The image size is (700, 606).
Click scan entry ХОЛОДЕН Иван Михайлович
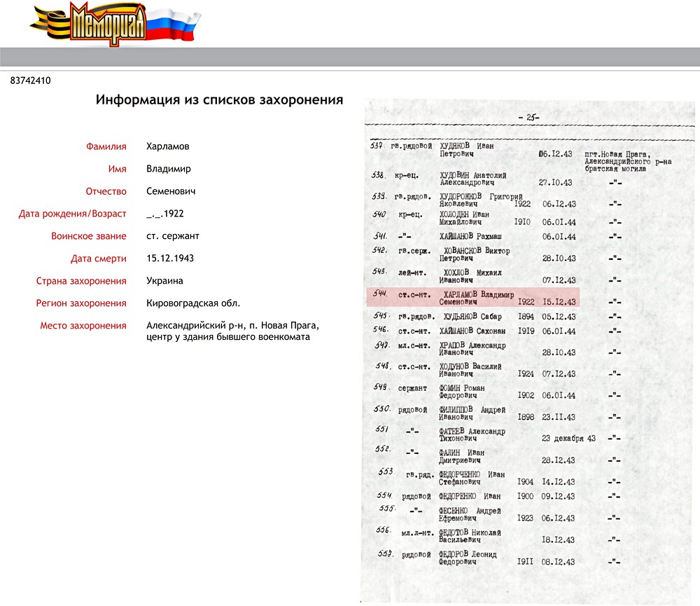point(464,218)
